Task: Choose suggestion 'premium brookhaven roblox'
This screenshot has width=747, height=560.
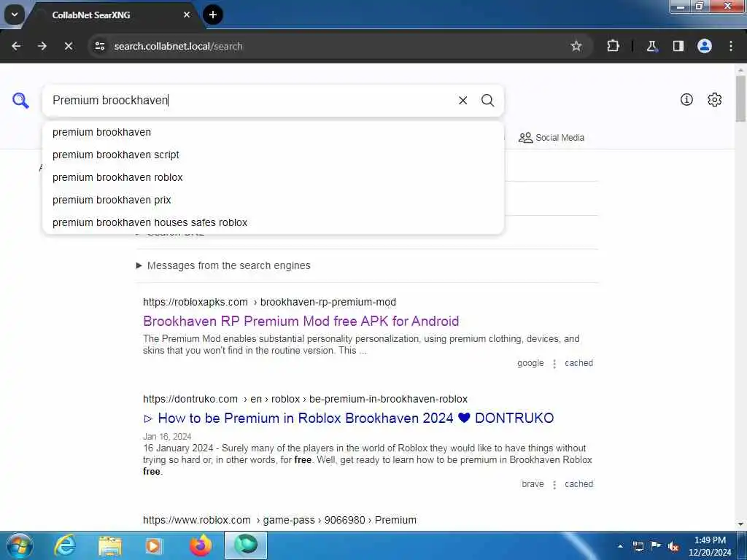Action: [x=273, y=178]
